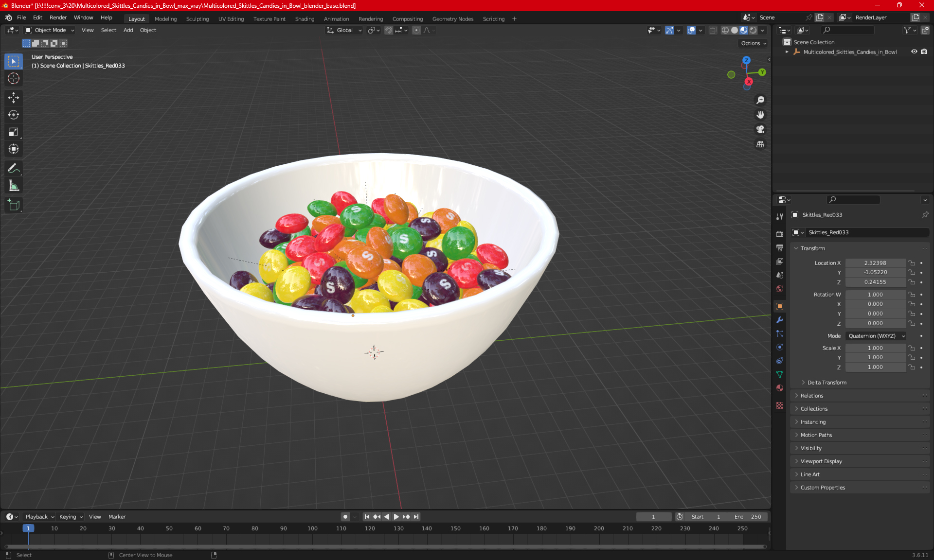
Task: Open the Output properties tab
Action: [x=780, y=247]
